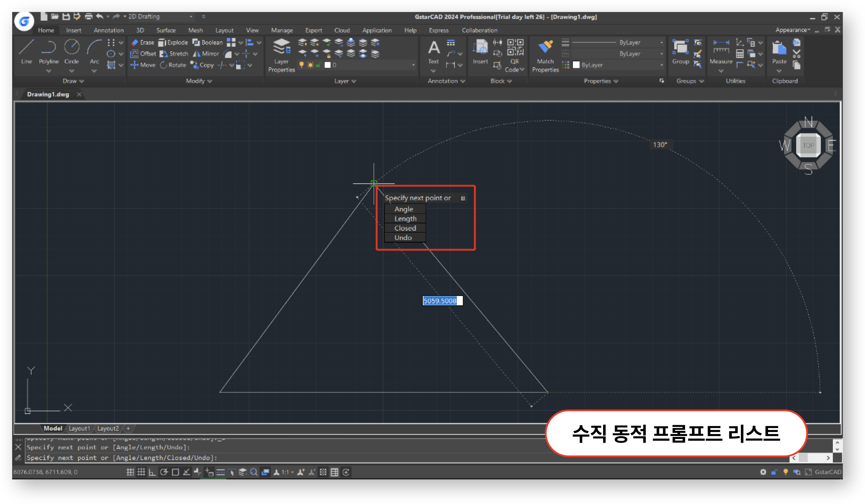
Task: Expand the Groups panel
Action: (x=690, y=81)
